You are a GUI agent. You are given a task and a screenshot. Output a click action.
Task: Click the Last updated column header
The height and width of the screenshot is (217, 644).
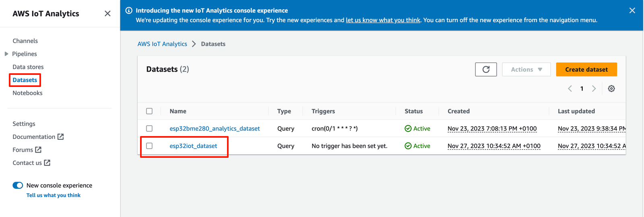pos(576,111)
